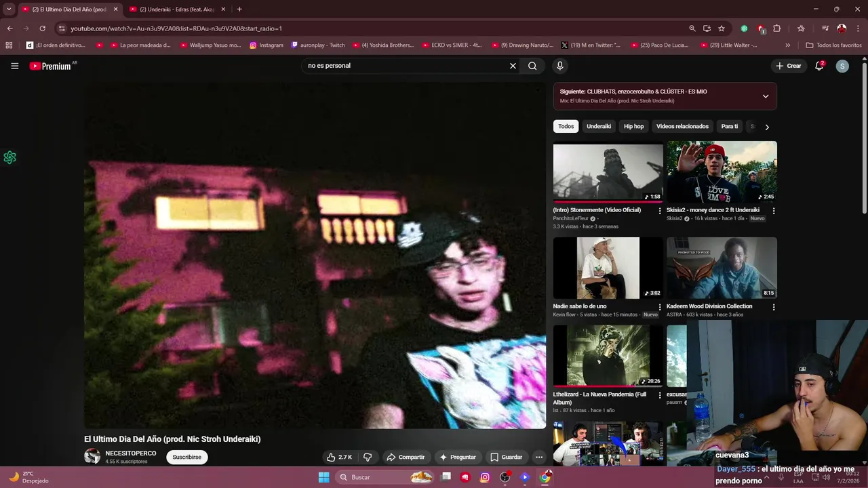Go back in browser history

[x=9, y=28]
